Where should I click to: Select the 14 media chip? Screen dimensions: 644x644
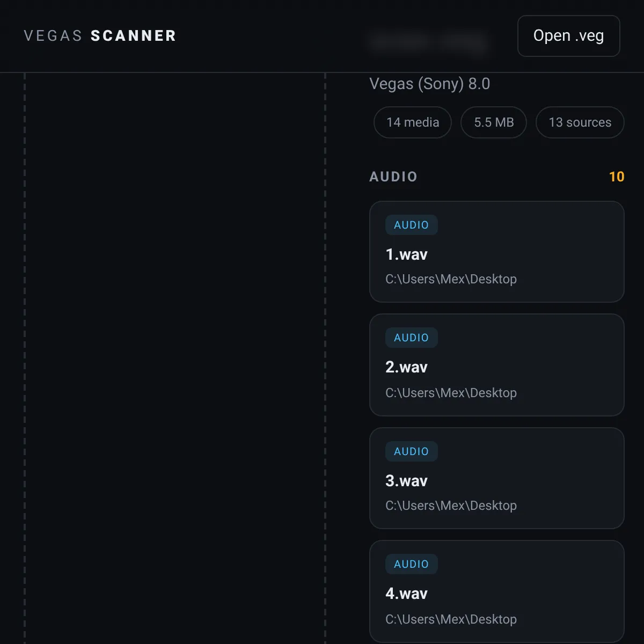413,122
